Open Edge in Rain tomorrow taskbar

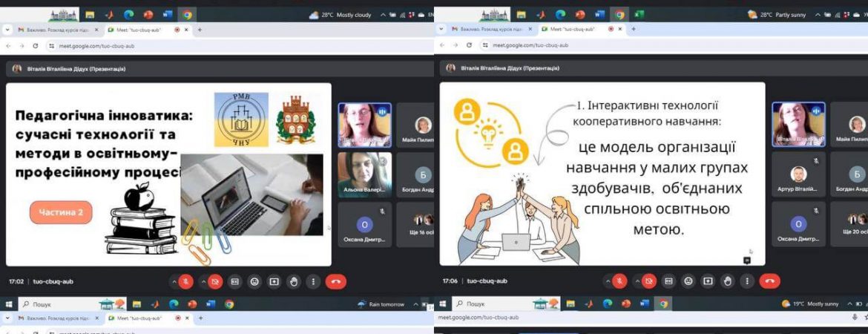click(x=174, y=304)
